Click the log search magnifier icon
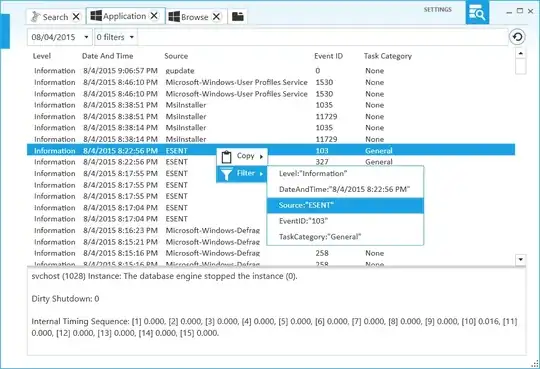This screenshot has height=369, width=540. (x=477, y=12)
